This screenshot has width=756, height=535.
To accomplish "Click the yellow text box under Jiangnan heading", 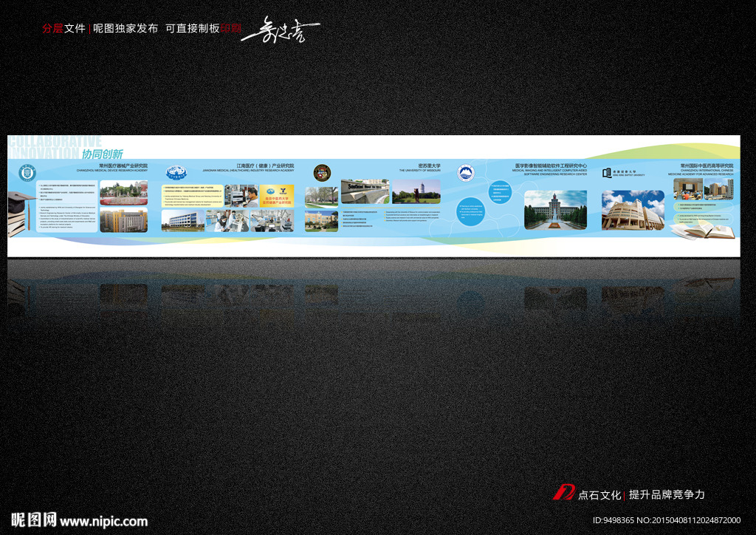I will click(x=193, y=196).
